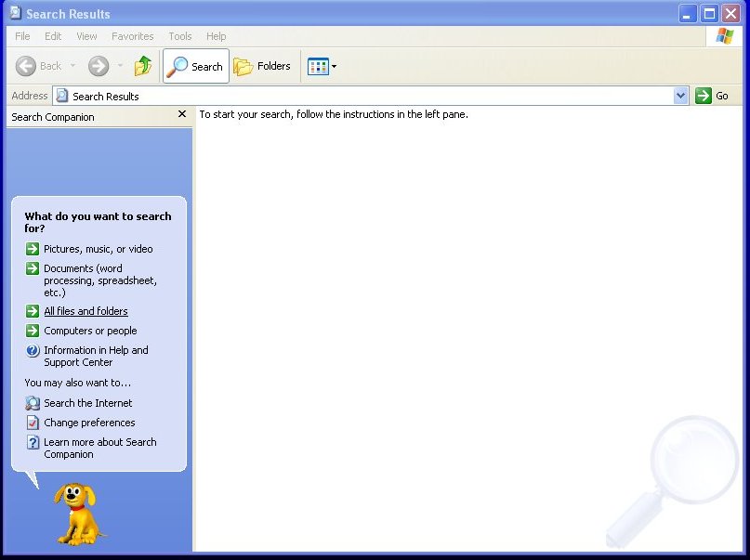The image size is (750, 560).
Task: Open the Help menu
Action: 217,36
